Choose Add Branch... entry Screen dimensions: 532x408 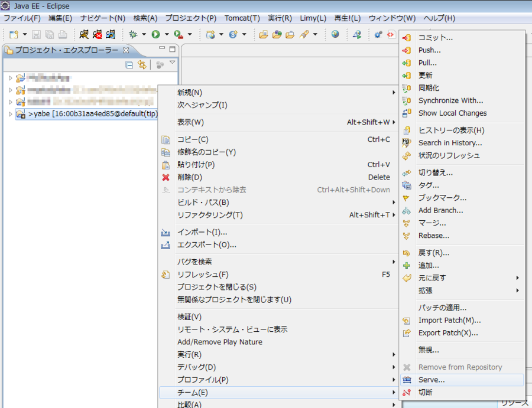pos(462,210)
